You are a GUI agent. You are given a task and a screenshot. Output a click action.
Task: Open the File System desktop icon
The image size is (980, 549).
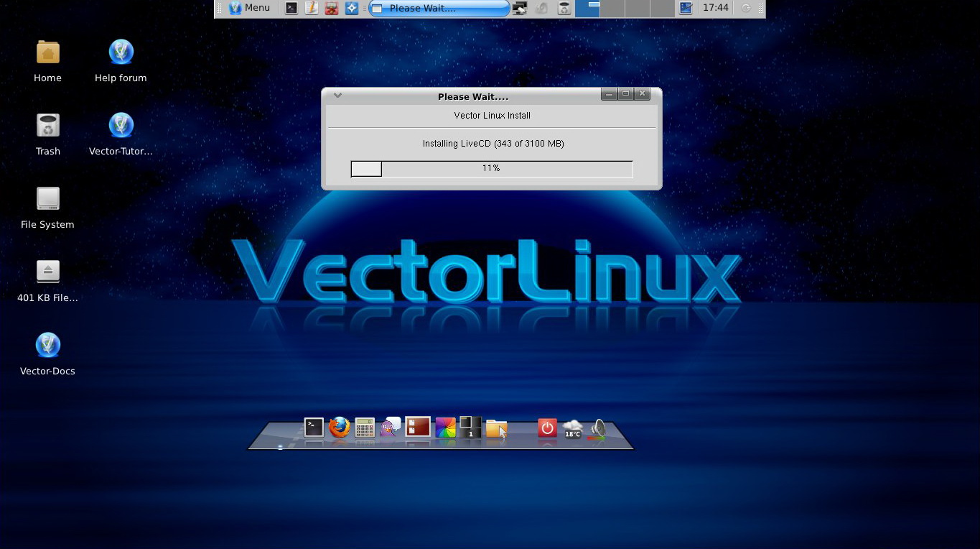(x=47, y=207)
